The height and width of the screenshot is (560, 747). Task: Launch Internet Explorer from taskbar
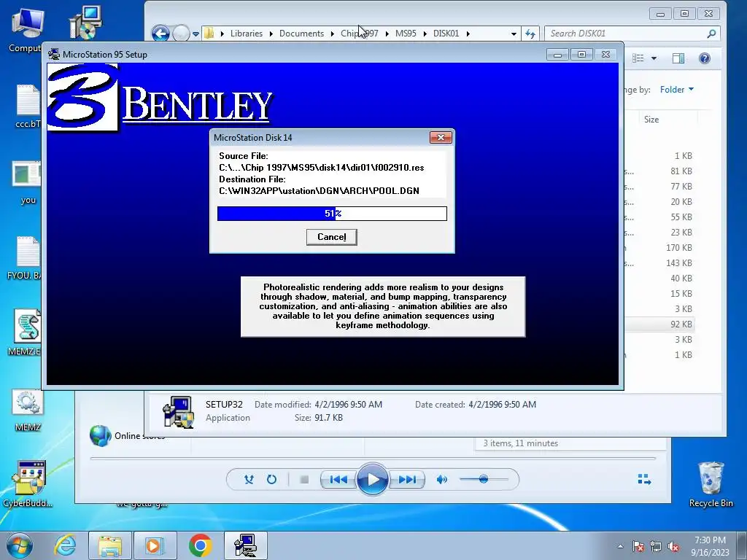65,545
